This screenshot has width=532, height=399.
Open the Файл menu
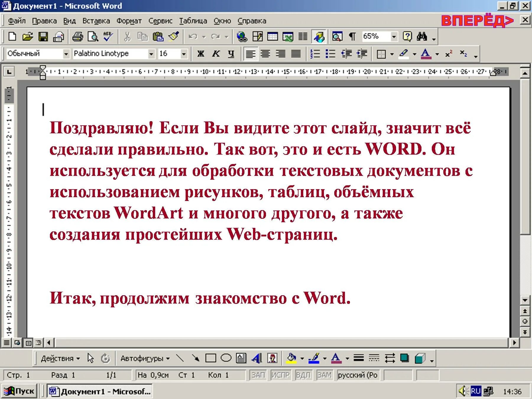click(17, 21)
